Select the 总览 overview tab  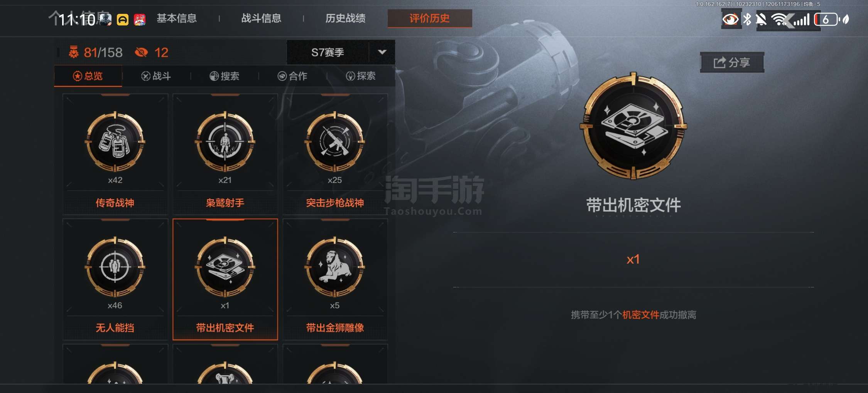click(x=88, y=76)
